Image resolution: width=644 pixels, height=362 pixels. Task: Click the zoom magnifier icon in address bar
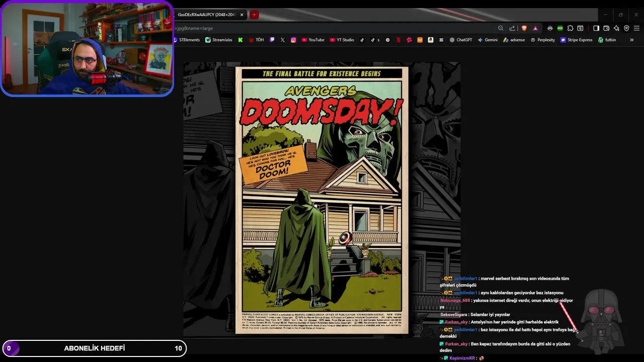(x=501, y=28)
